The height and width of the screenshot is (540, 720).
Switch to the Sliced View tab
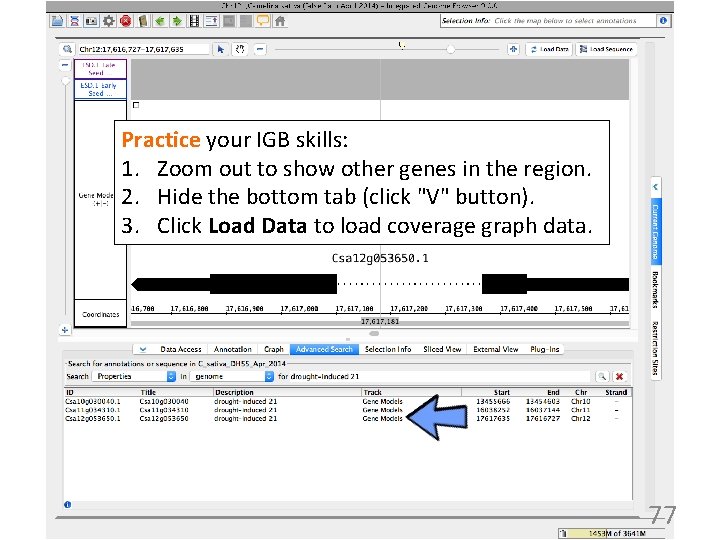point(442,349)
